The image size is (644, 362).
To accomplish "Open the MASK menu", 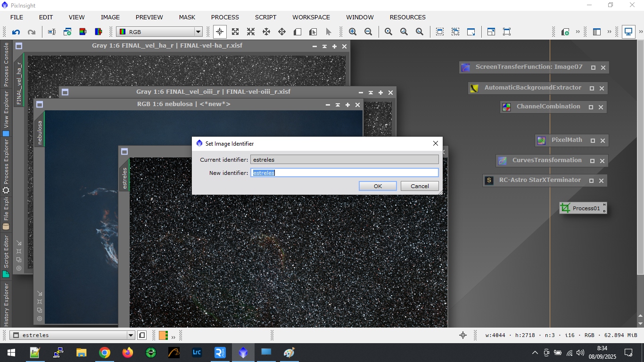I will (187, 17).
